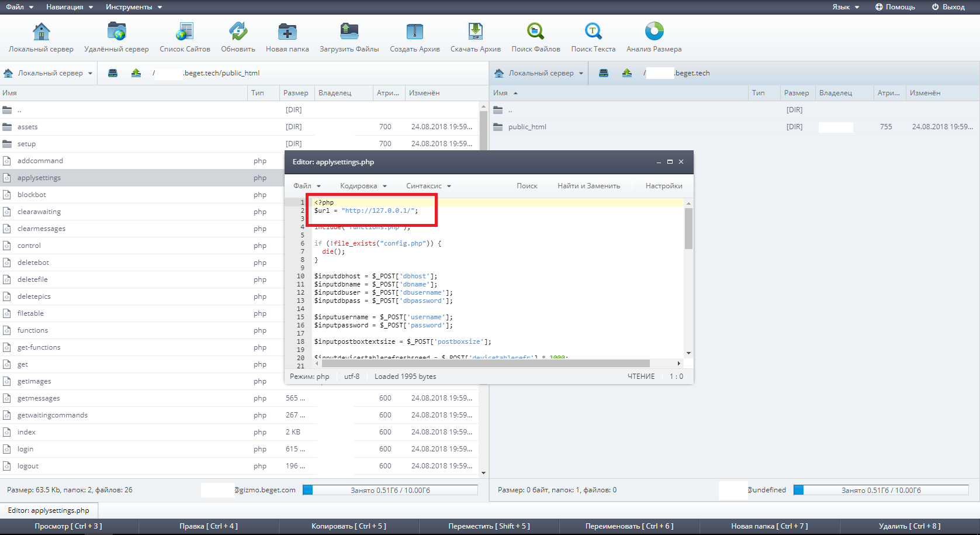
Task: Expand the Синтаксис dropdown in editor
Action: (428, 186)
